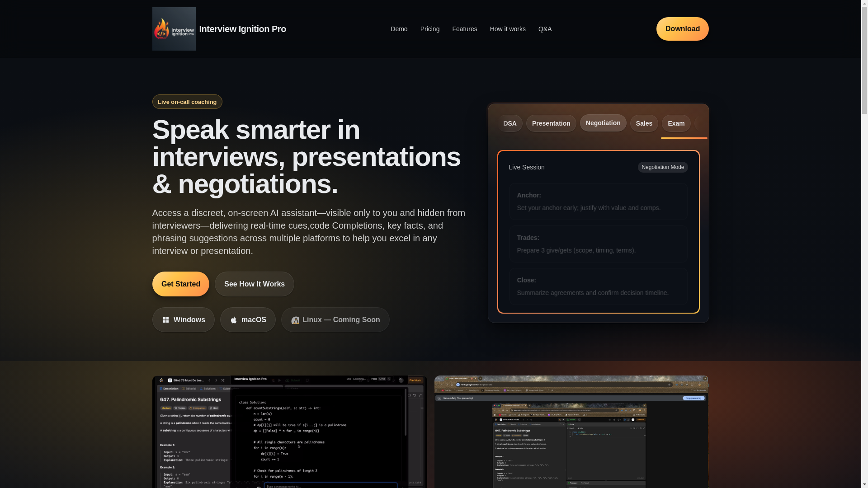868x488 pixels.
Task: Open How it works in navigation
Action: 508,29
